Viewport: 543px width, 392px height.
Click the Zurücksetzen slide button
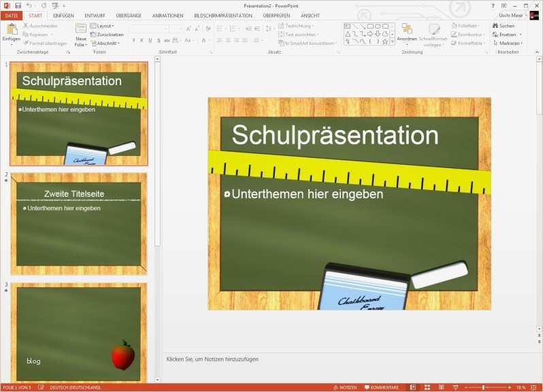(107, 35)
